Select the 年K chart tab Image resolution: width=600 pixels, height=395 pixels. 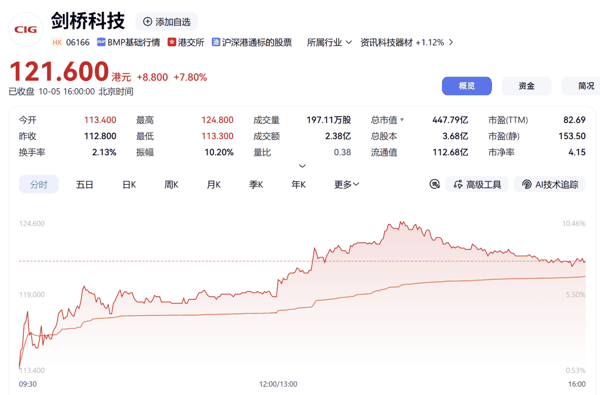pyautogui.click(x=298, y=184)
